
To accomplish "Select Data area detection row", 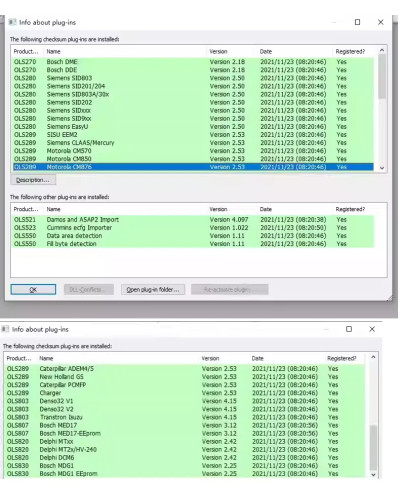I will (x=193, y=236).
